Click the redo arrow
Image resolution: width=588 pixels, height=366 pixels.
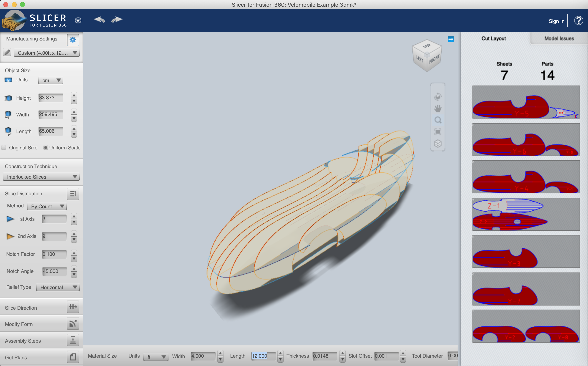point(117,20)
